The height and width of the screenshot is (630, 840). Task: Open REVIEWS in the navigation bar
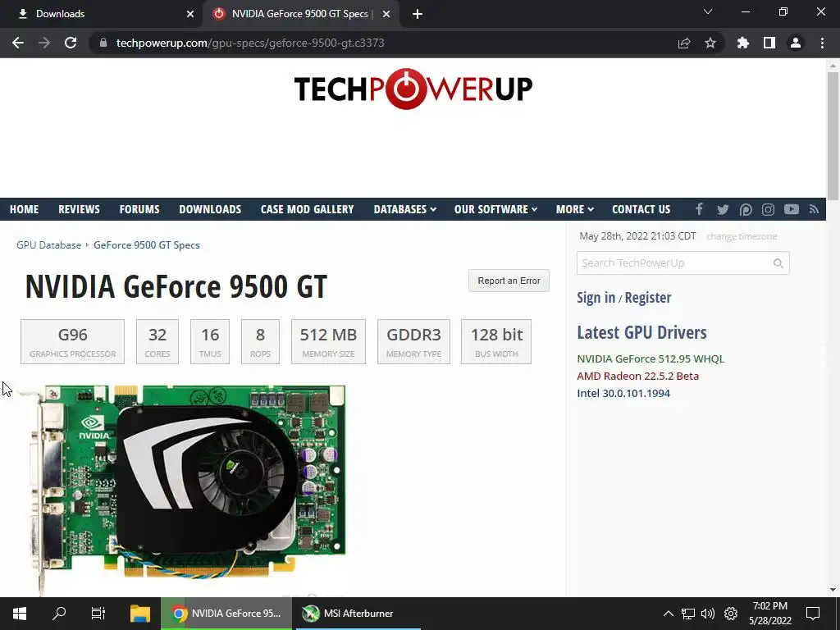[79, 209]
